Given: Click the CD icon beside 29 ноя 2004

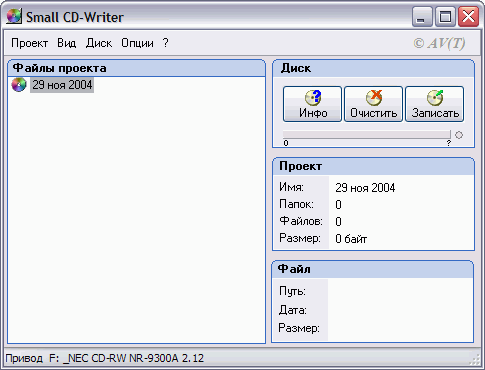Looking at the screenshot, I should pos(19,85).
